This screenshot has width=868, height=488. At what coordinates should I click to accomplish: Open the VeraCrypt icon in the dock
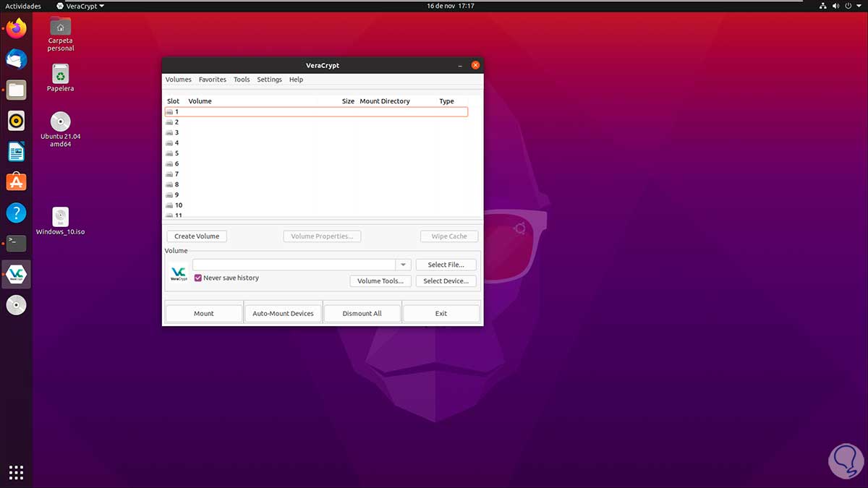(x=16, y=274)
